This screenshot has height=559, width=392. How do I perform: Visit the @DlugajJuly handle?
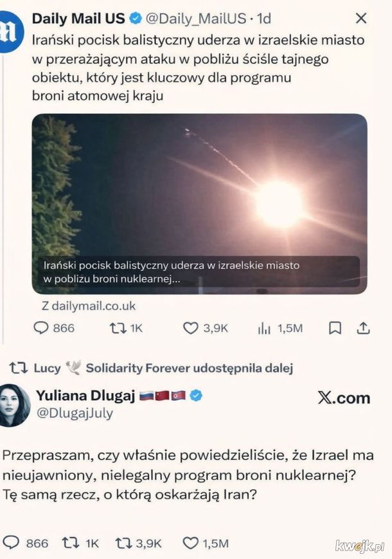click(75, 413)
